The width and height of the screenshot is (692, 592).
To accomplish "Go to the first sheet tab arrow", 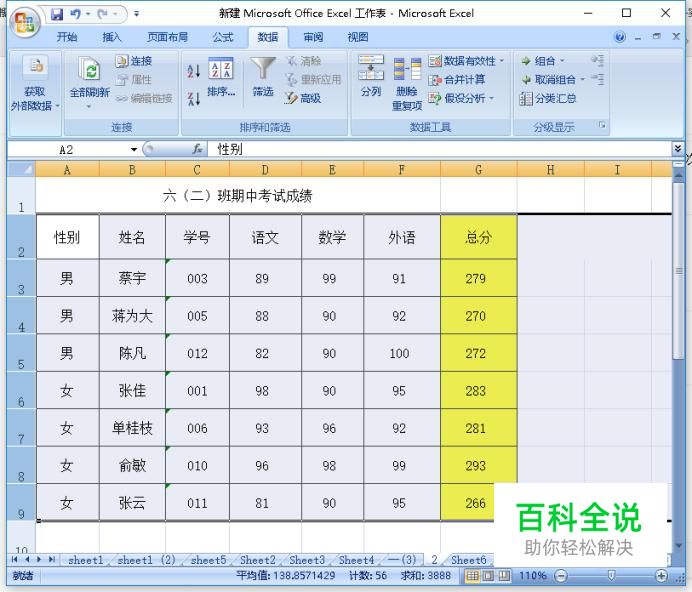I will click(x=15, y=559).
